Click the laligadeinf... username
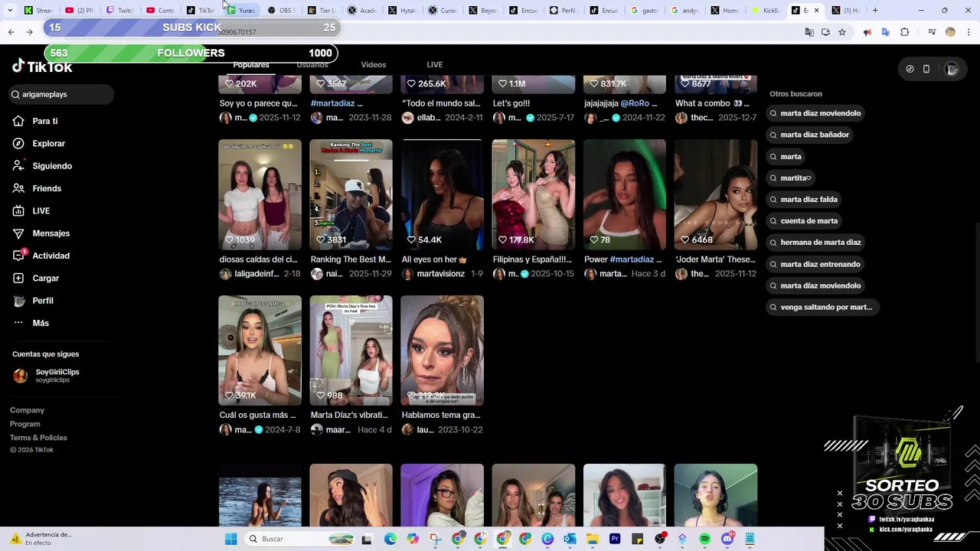This screenshot has width=980, height=551. coord(256,274)
